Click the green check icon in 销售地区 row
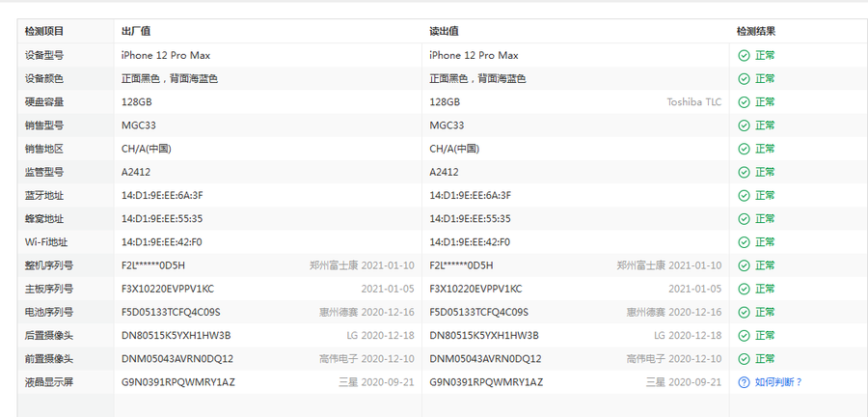The image size is (868, 417). coord(744,149)
